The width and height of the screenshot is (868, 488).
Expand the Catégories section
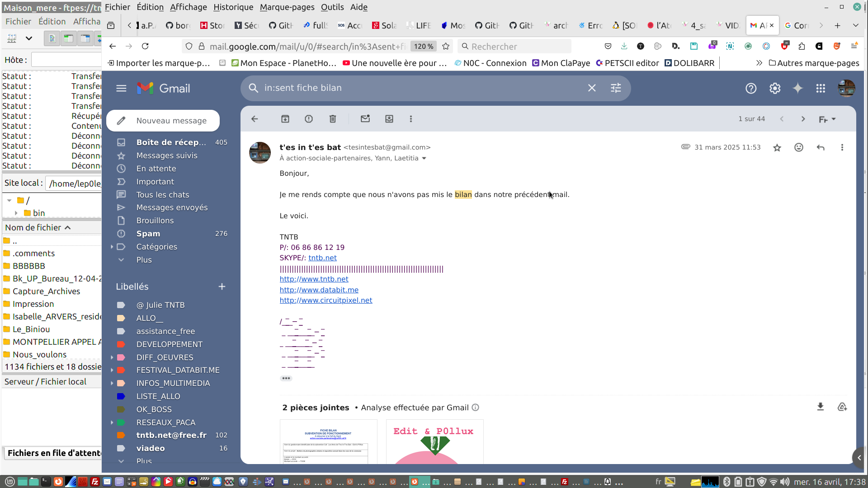coord(112,247)
